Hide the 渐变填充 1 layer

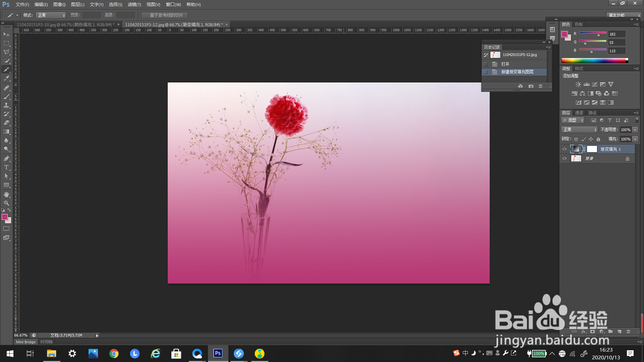565,149
